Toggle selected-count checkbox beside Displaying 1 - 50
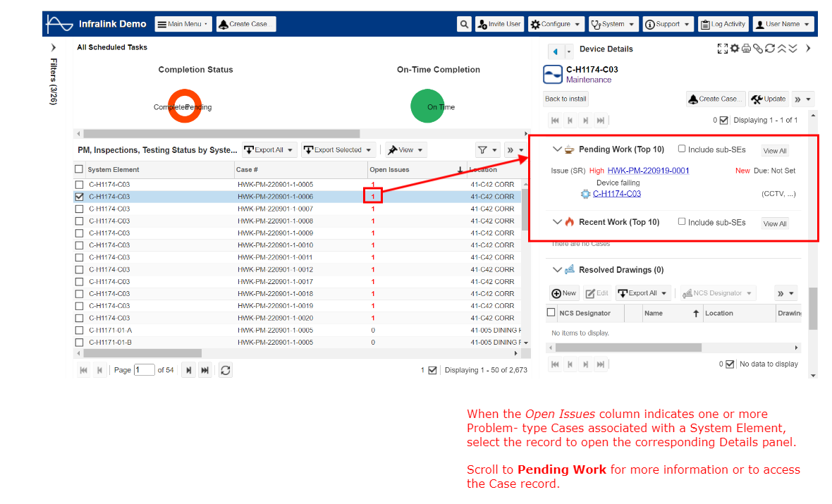 pyautogui.click(x=432, y=370)
